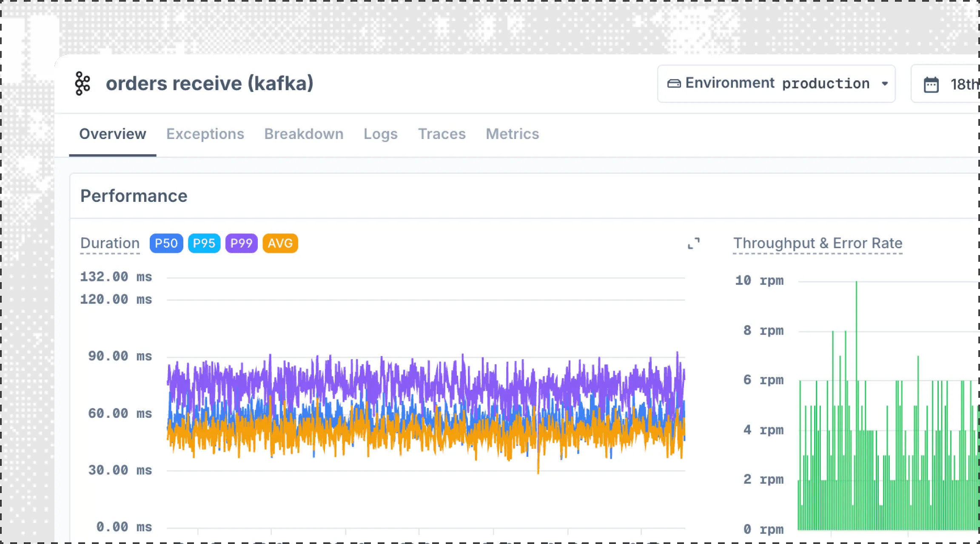
Task: View the Metrics tab
Action: click(512, 134)
